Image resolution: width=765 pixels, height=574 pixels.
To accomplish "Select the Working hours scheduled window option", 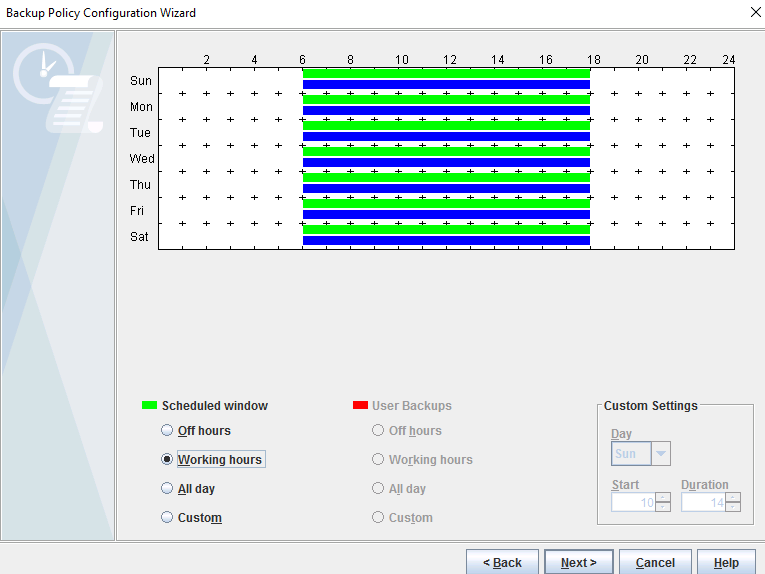I will (167, 460).
